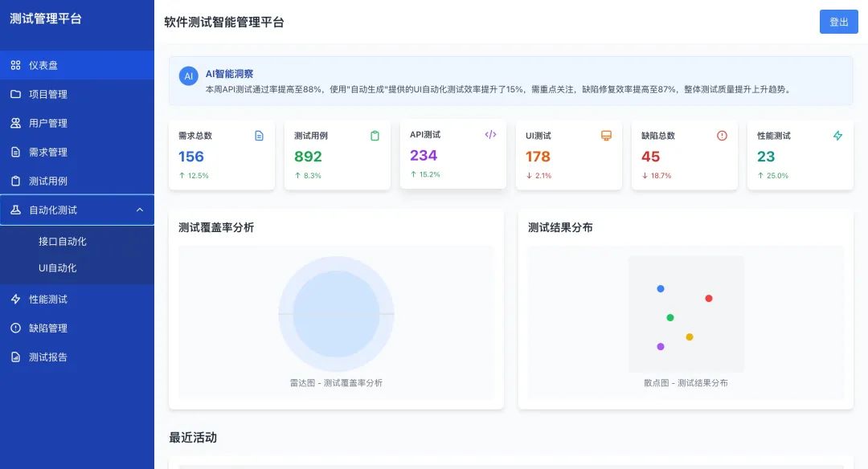Click the 测试管理平台 sidebar title
The height and width of the screenshot is (469, 868).
click(45, 18)
